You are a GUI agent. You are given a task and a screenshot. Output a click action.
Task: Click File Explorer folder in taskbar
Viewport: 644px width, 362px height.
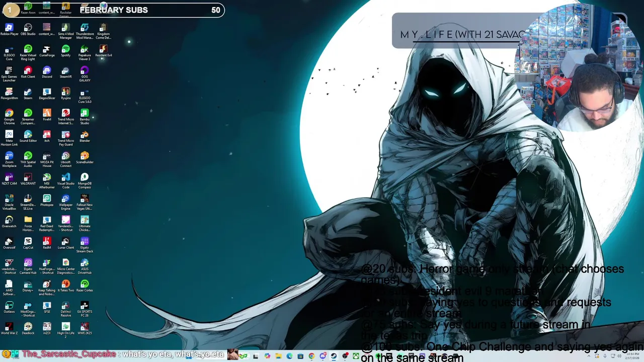[278, 356]
